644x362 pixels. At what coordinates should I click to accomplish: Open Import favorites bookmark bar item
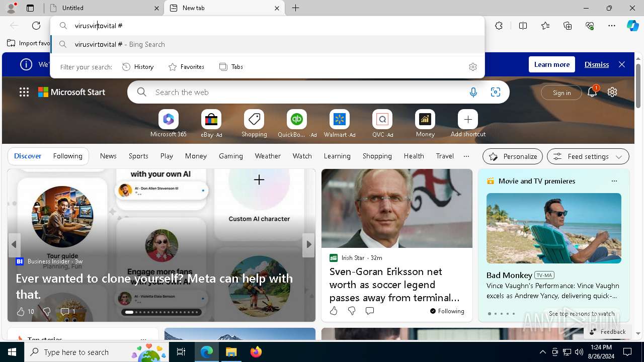[x=29, y=43]
